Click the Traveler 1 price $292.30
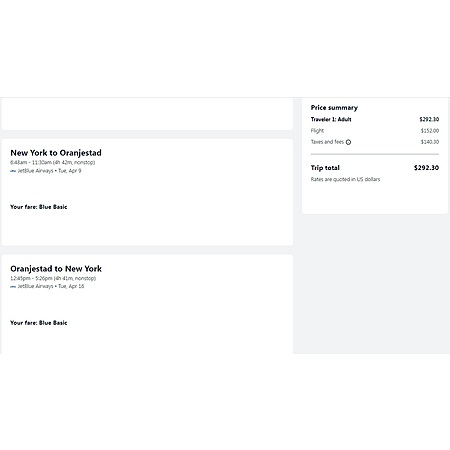The image size is (450, 450). pyautogui.click(x=429, y=119)
